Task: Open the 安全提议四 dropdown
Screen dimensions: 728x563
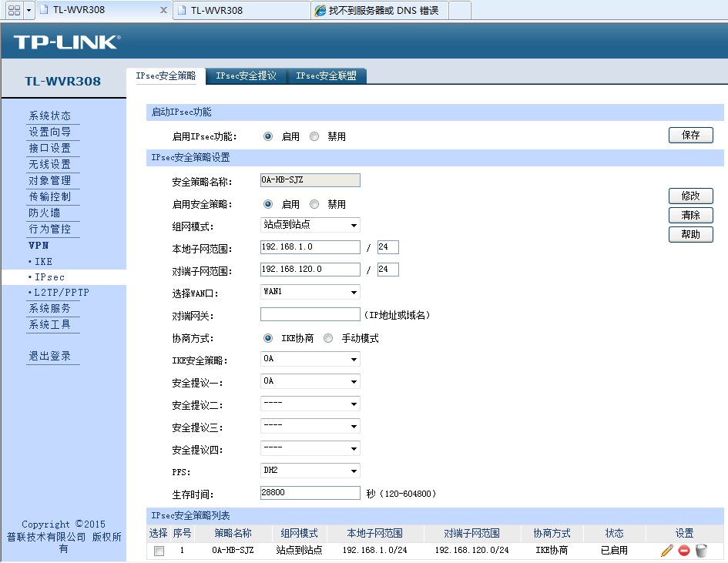Action: click(x=310, y=448)
